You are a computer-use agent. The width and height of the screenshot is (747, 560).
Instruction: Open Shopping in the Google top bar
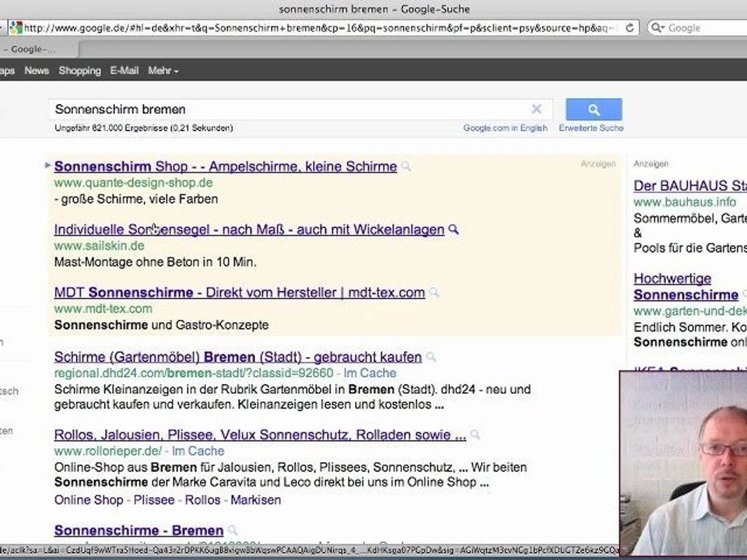click(x=79, y=71)
